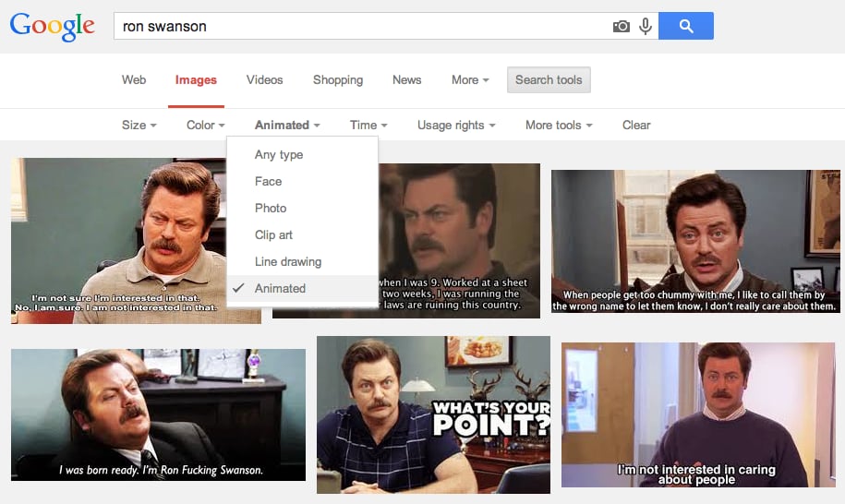Select the Images tab

(x=196, y=79)
